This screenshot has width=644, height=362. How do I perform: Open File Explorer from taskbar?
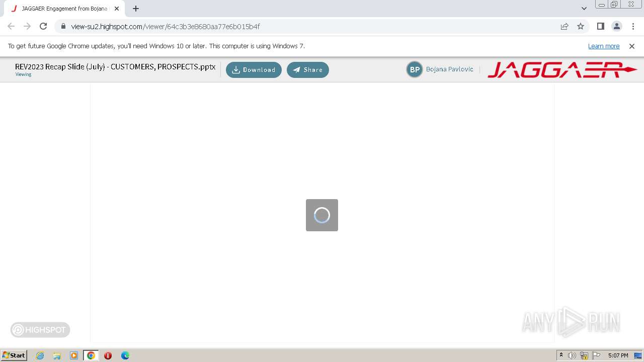tap(57, 355)
